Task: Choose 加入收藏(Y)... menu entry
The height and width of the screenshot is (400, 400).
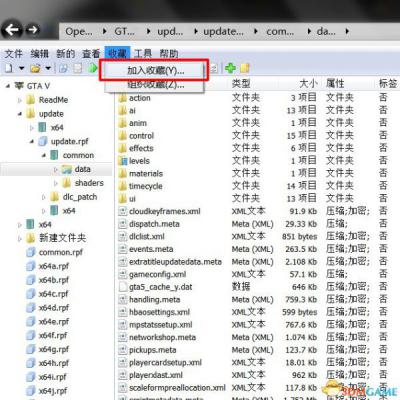Action: (155, 70)
